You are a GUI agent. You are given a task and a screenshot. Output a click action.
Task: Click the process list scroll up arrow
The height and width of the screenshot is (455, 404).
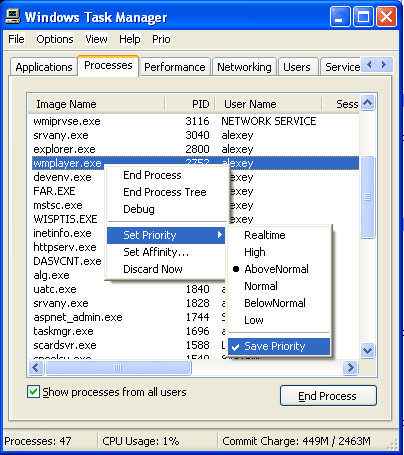368,103
